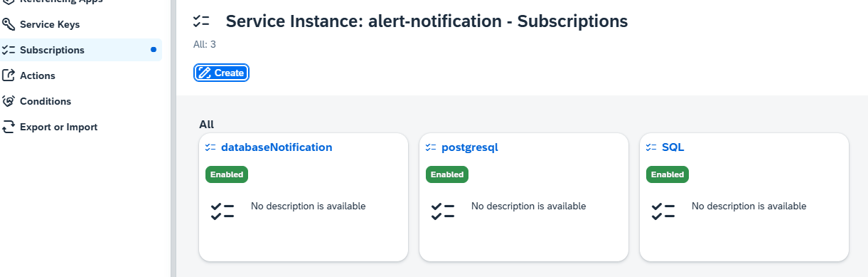Viewport: 868px width, 277px height.
Task: Open the databaseNotification subscription link
Action: pos(277,147)
